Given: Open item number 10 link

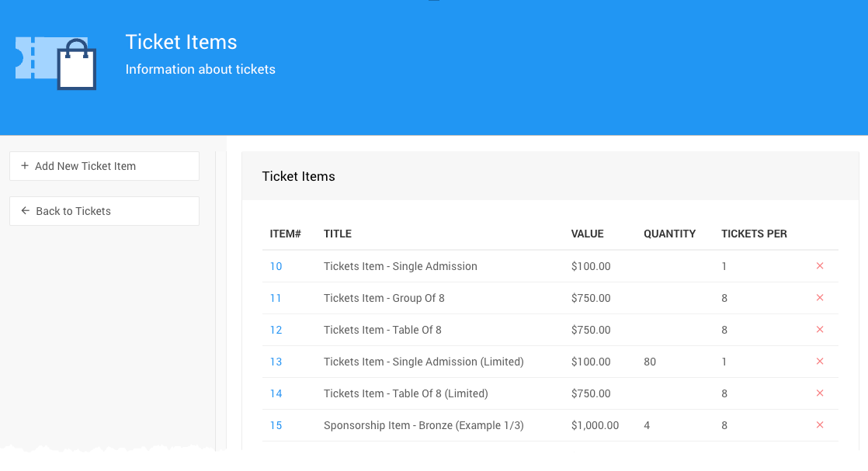Looking at the screenshot, I should point(276,266).
